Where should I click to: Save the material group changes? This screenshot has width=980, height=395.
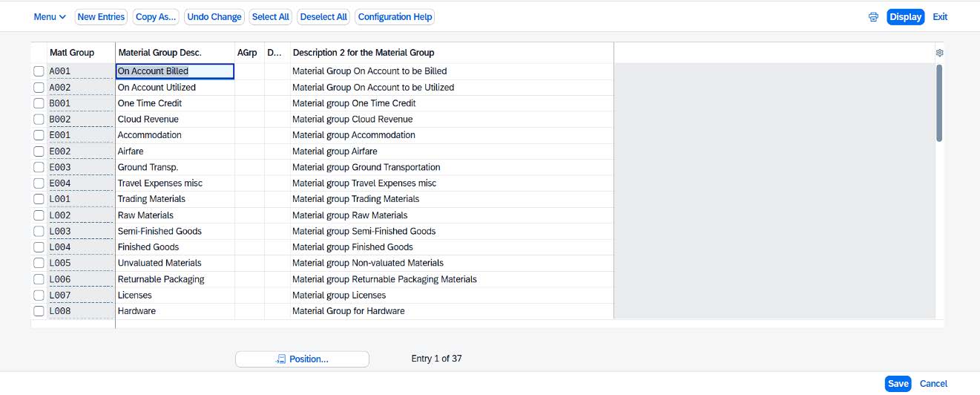(x=898, y=384)
